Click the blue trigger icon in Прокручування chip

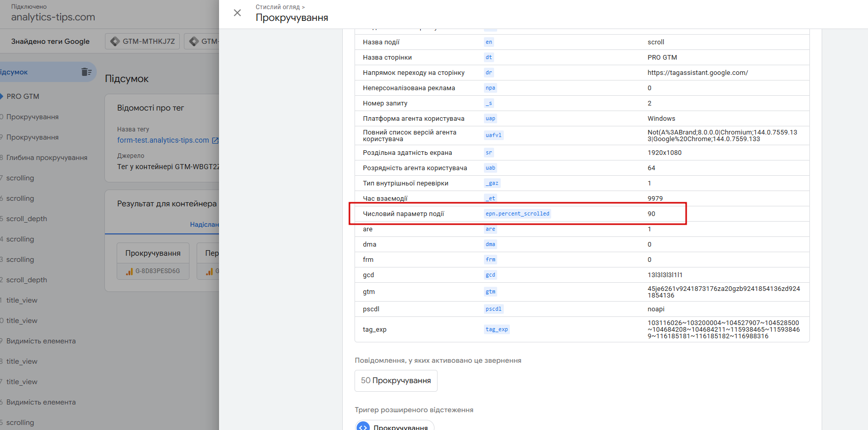(363, 427)
